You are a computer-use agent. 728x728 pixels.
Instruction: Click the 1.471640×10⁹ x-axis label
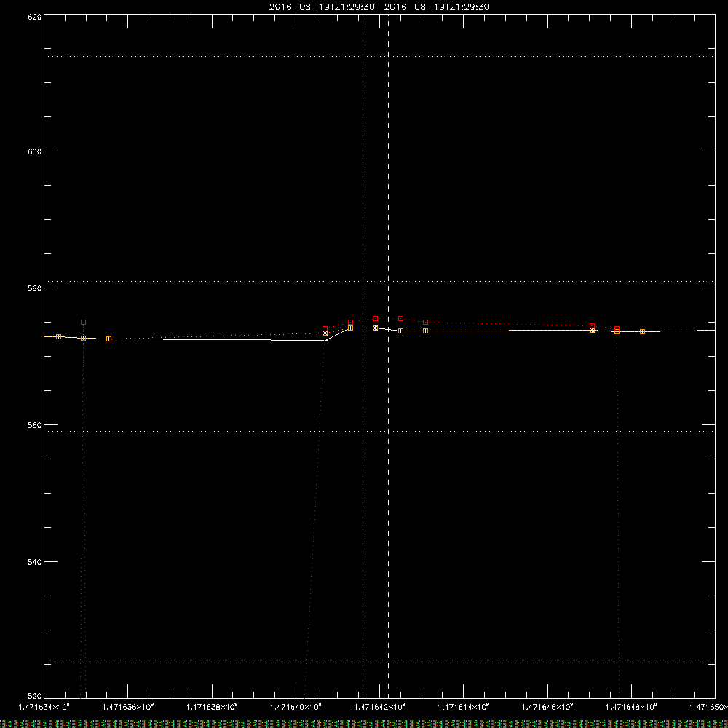tap(296, 707)
